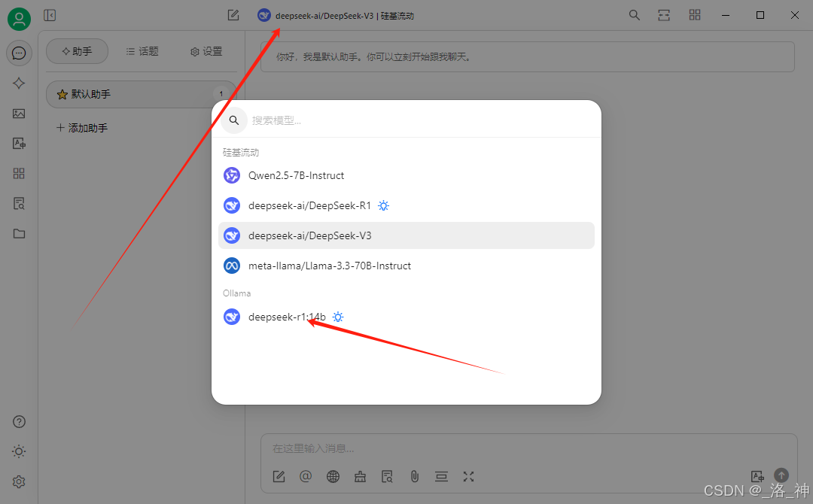Toggle web search globe icon
This screenshot has height=504, width=813.
333,477
